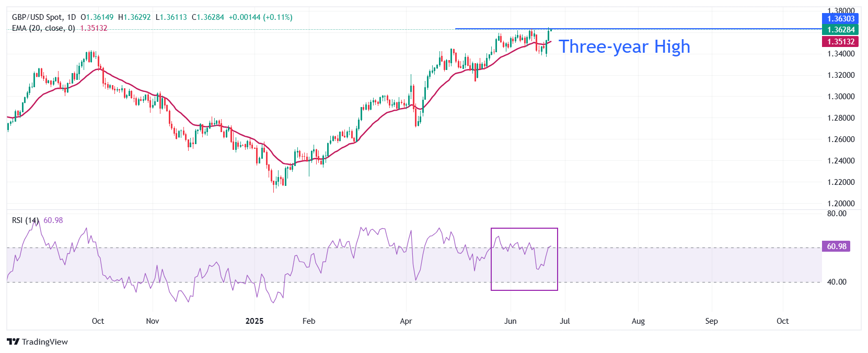
Task: Click the Aug label on the time axis
Action: [x=638, y=321]
